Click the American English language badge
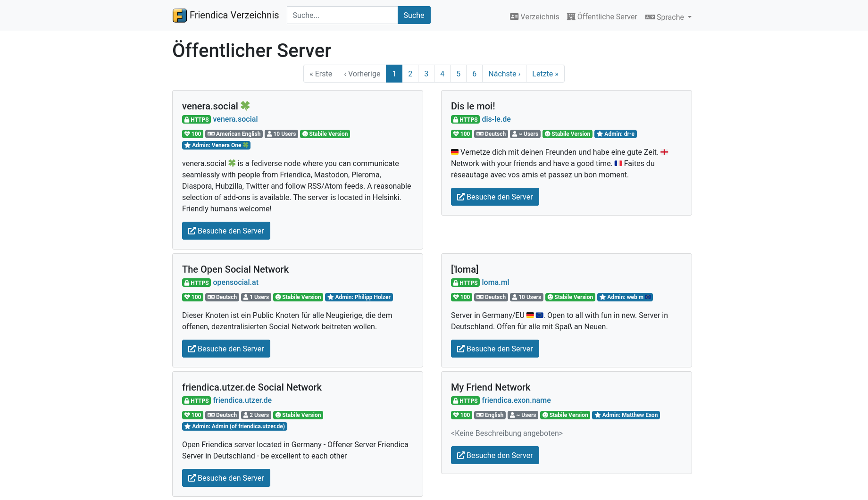This screenshot has height=500, width=868. 234,134
